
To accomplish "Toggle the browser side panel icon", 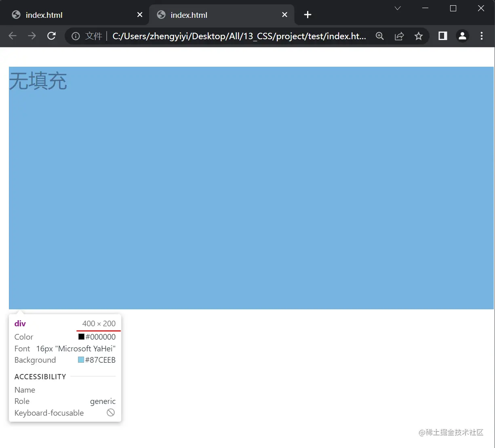I will click(443, 36).
